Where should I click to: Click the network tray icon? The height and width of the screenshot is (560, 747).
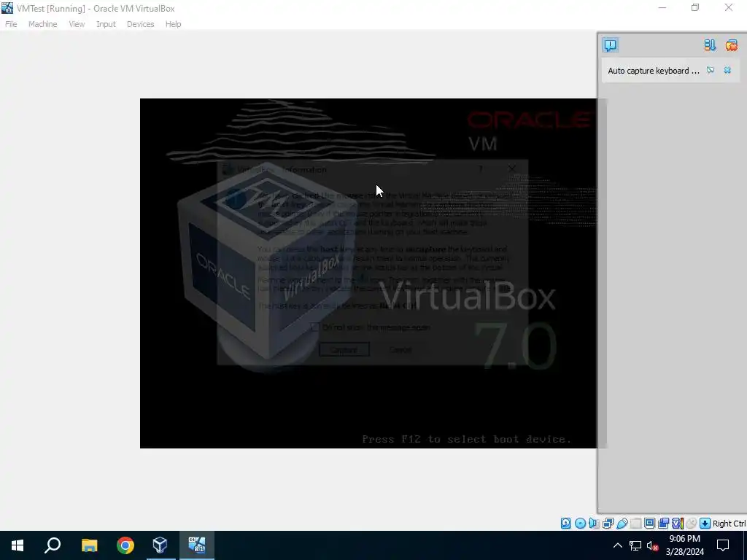pos(635,545)
